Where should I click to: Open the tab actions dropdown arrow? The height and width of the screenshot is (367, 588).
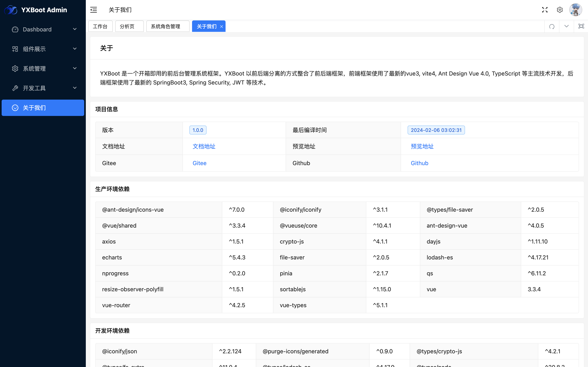(x=566, y=26)
